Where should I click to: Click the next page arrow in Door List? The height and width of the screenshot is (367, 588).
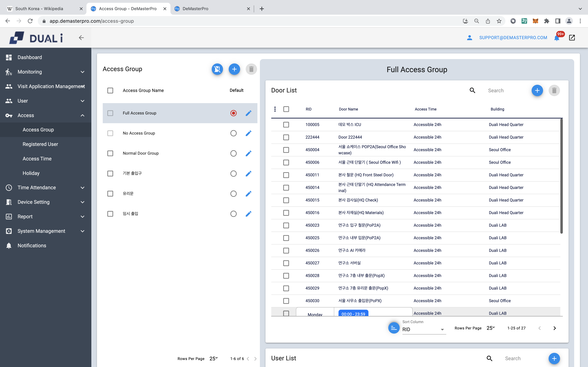[555, 328]
